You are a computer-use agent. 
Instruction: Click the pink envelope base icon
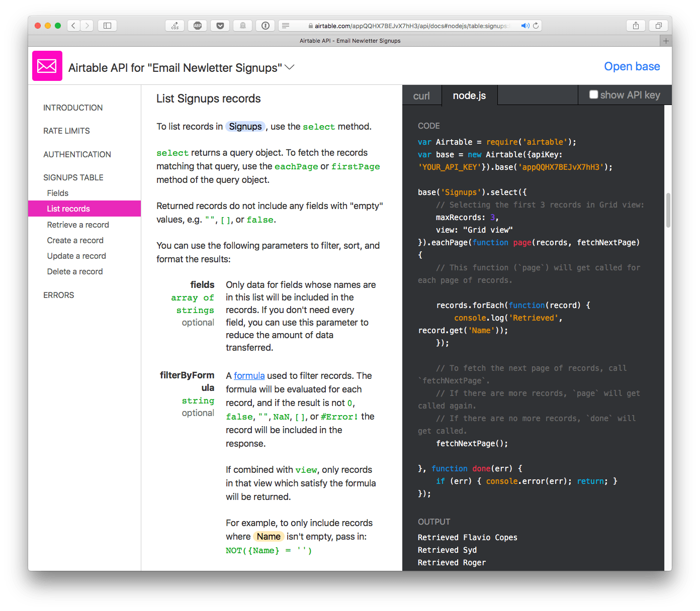[x=47, y=66]
